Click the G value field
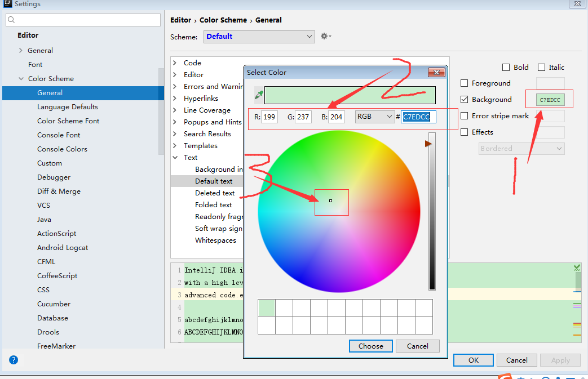588x379 pixels. point(303,117)
